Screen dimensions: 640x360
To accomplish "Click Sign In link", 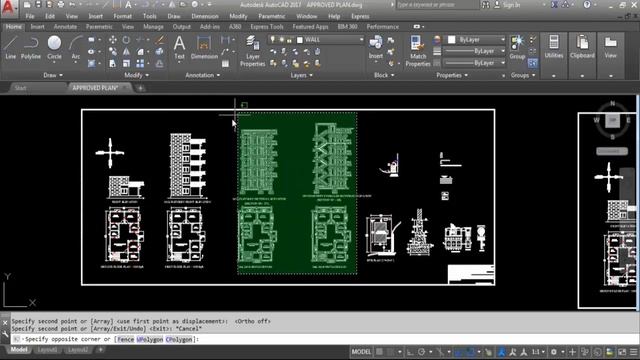I will (x=512, y=4).
